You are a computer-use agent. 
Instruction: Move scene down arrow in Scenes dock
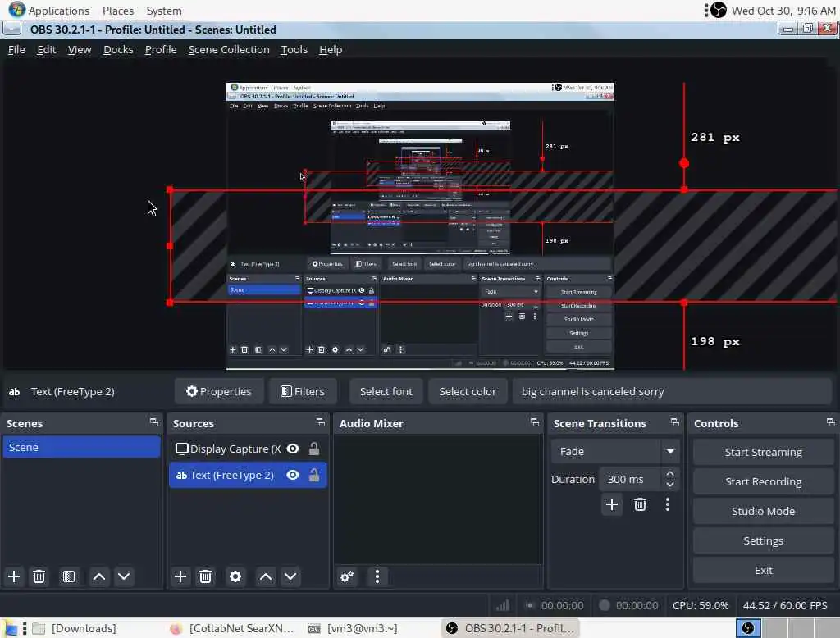(124, 577)
